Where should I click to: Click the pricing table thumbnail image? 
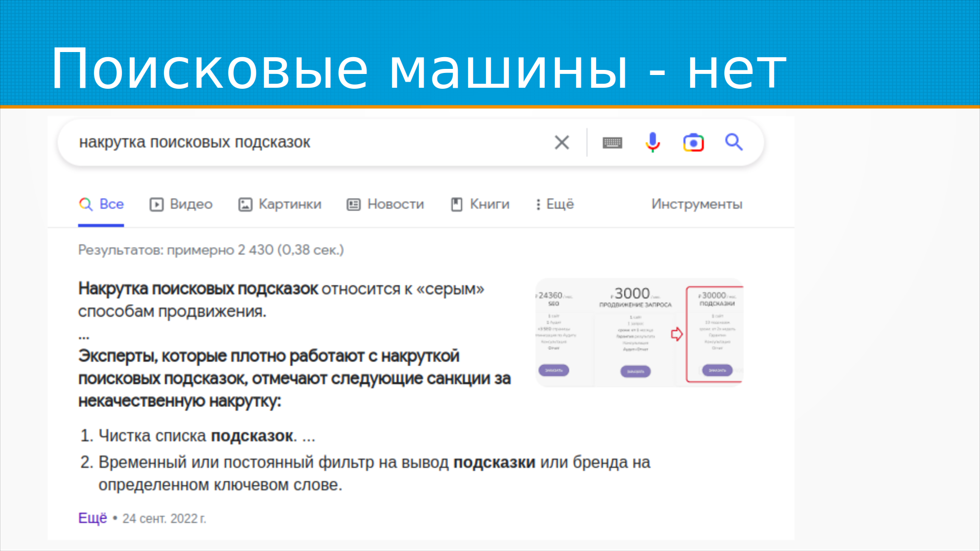pyautogui.click(x=639, y=332)
